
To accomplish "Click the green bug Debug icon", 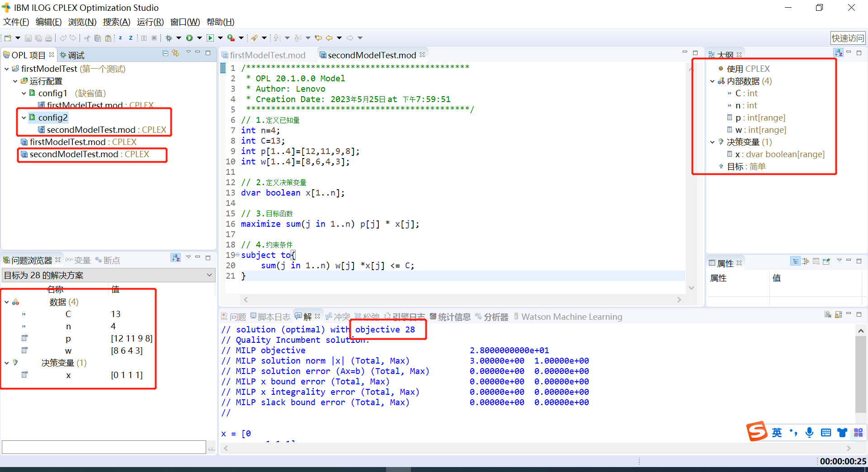I will click(x=169, y=38).
